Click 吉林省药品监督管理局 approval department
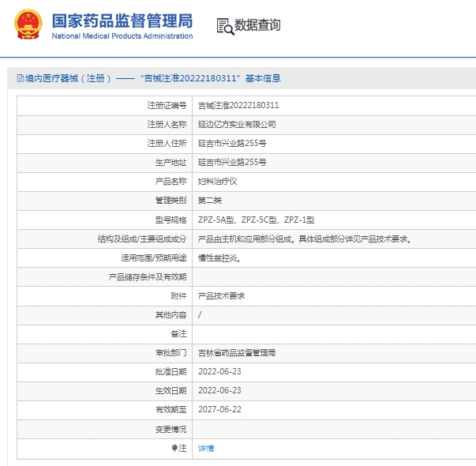The height and width of the screenshot is (466, 476). [x=237, y=353]
